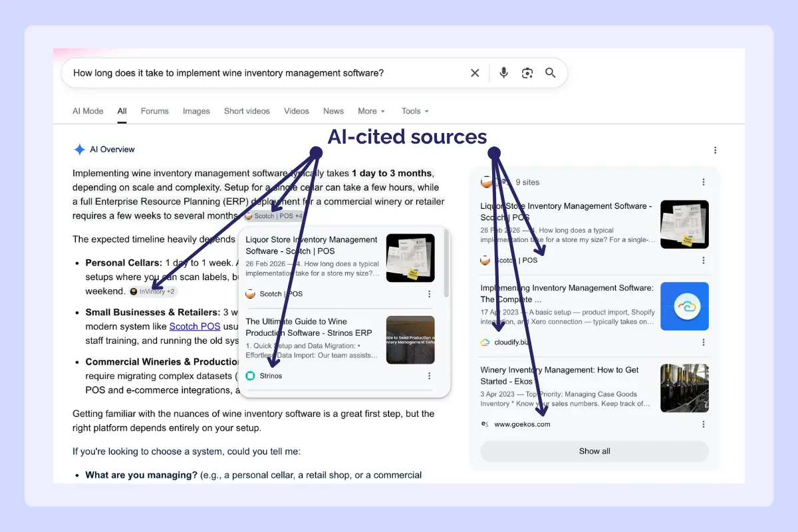Expand the More dropdown
This screenshot has height=532, width=798.
click(x=371, y=111)
